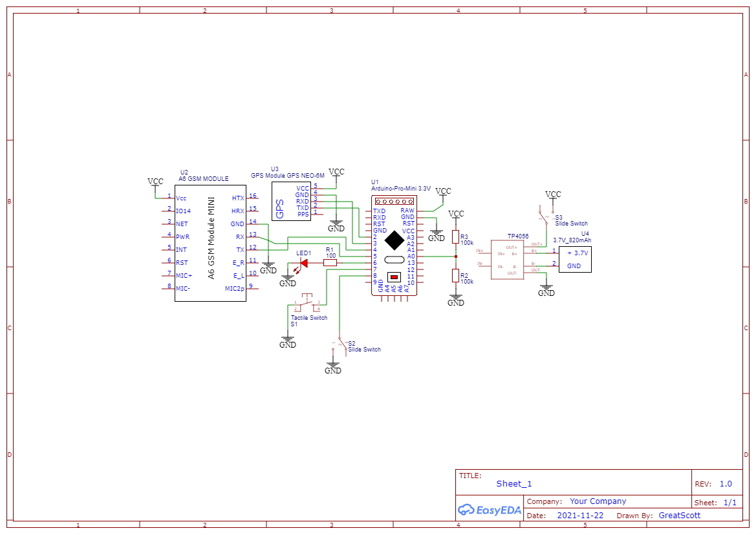Select the A6 GSM Module MINI symbol U2

point(210,242)
